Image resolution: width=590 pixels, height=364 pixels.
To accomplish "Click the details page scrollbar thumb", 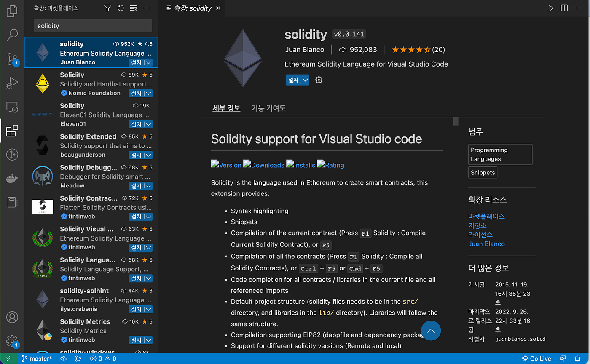I will [x=456, y=122].
